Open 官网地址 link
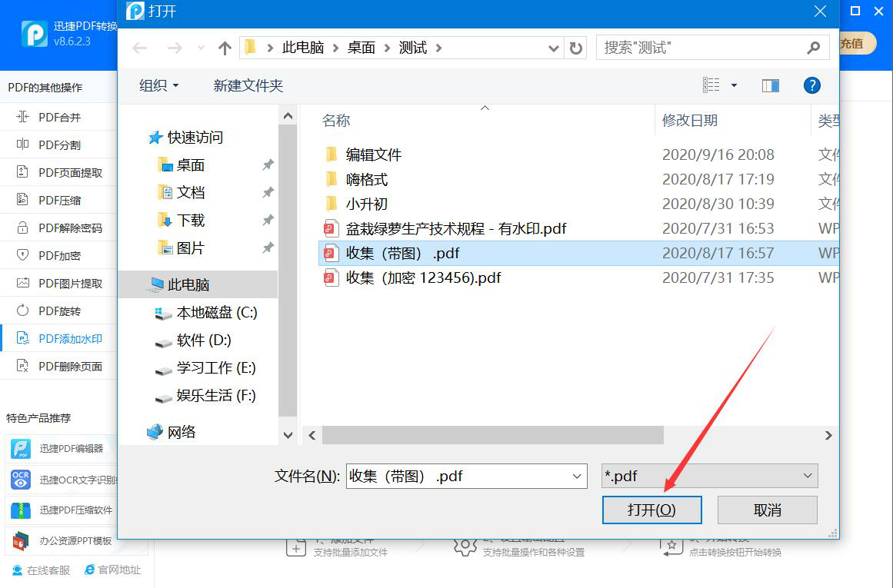 coord(112,570)
